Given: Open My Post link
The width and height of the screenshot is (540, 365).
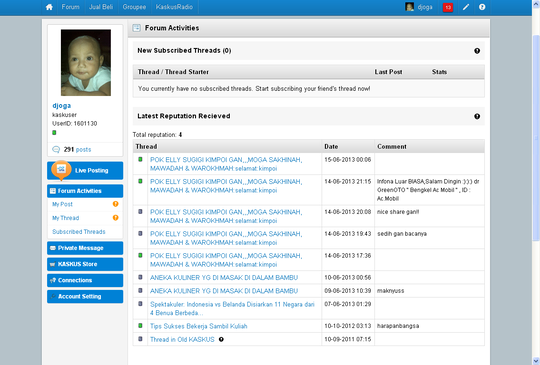Looking at the screenshot, I should [62, 204].
